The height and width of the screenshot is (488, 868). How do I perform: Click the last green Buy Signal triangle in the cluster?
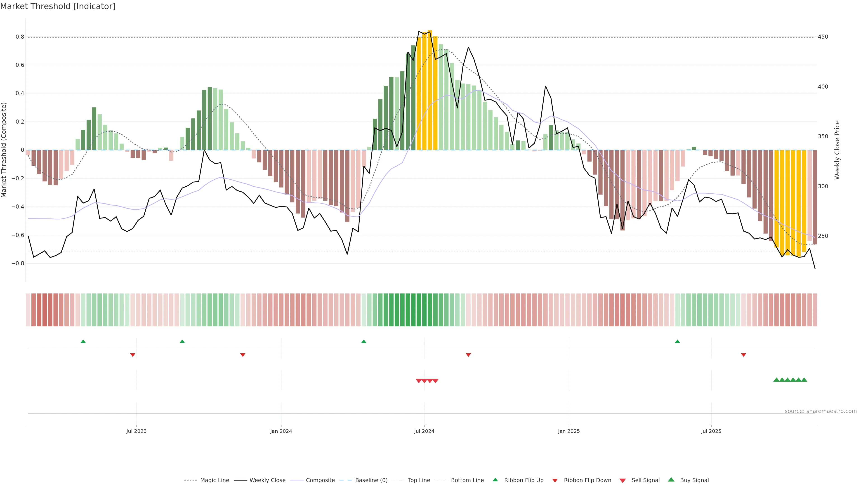click(804, 380)
